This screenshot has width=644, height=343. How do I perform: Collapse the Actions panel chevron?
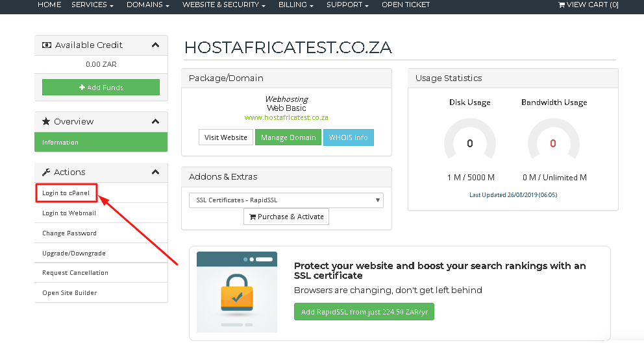click(x=155, y=172)
